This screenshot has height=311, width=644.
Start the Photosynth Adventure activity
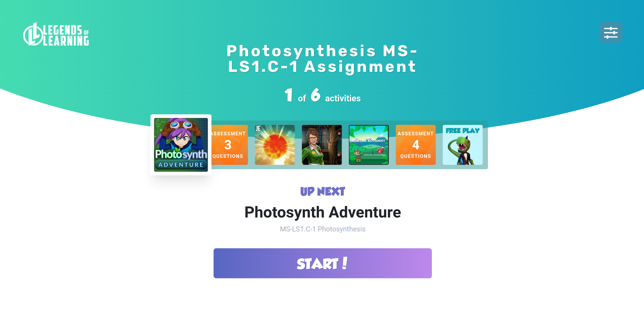(322, 263)
